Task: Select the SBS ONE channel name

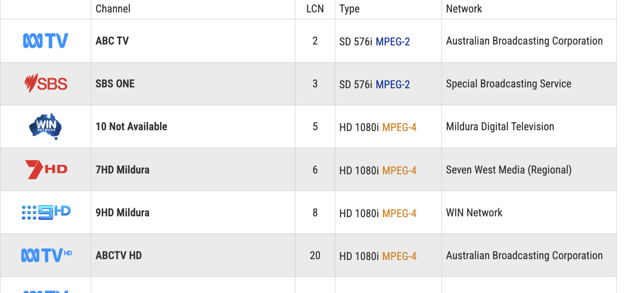Action: 115,84
